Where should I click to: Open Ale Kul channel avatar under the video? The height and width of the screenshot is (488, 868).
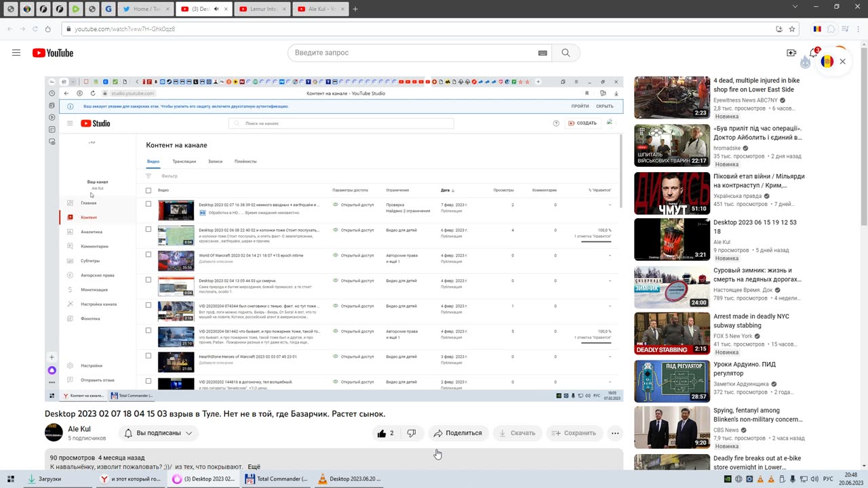point(54,432)
